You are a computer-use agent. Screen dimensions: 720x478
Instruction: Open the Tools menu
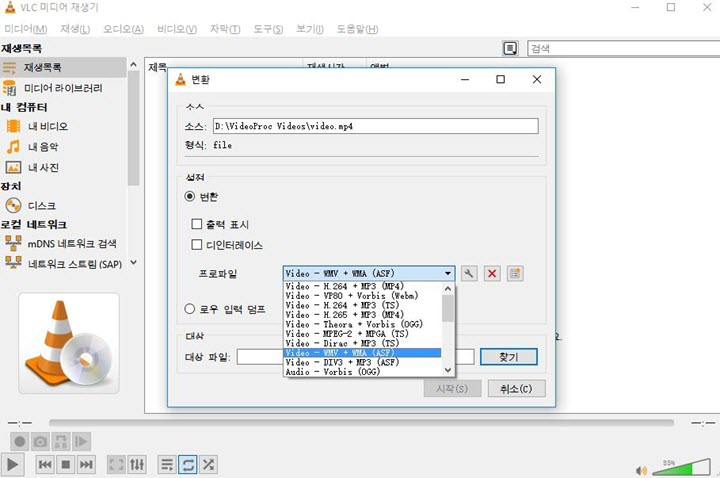(268, 29)
